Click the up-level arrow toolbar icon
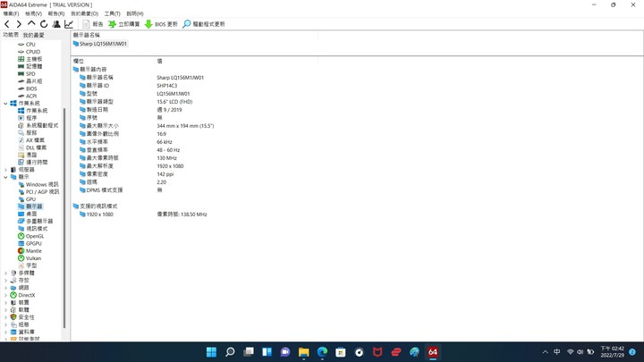 (31, 24)
